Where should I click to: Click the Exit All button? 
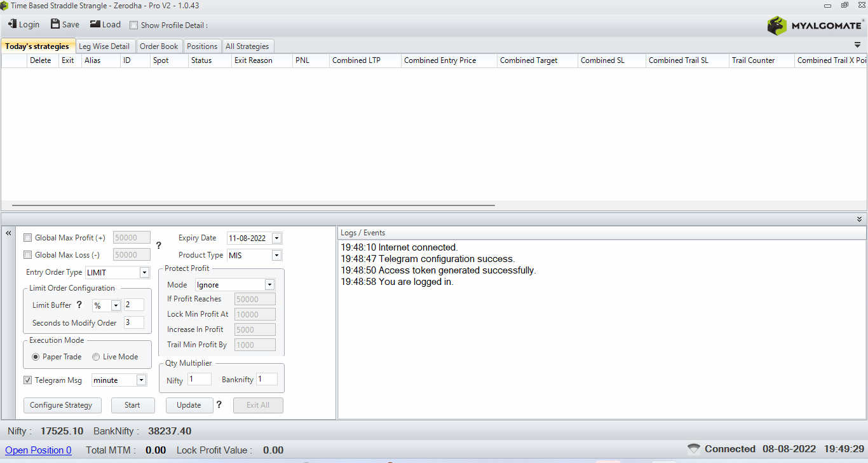click(x=258, y=405)
